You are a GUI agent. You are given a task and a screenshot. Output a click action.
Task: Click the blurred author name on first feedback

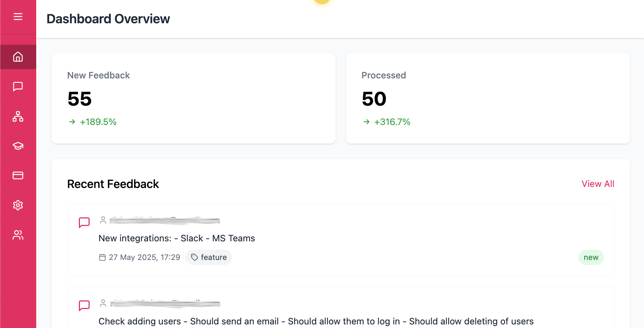click(165, 220)
